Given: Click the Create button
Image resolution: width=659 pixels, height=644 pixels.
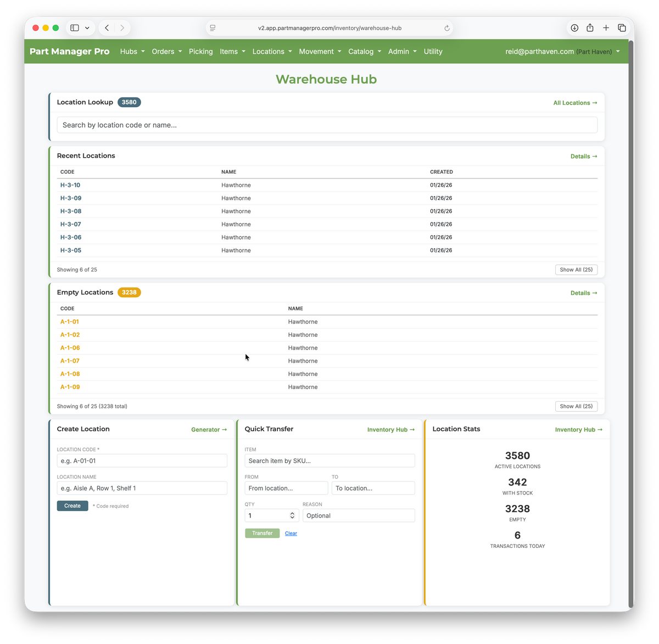Looking at the screenshot, I should click(x=72, y=506).
